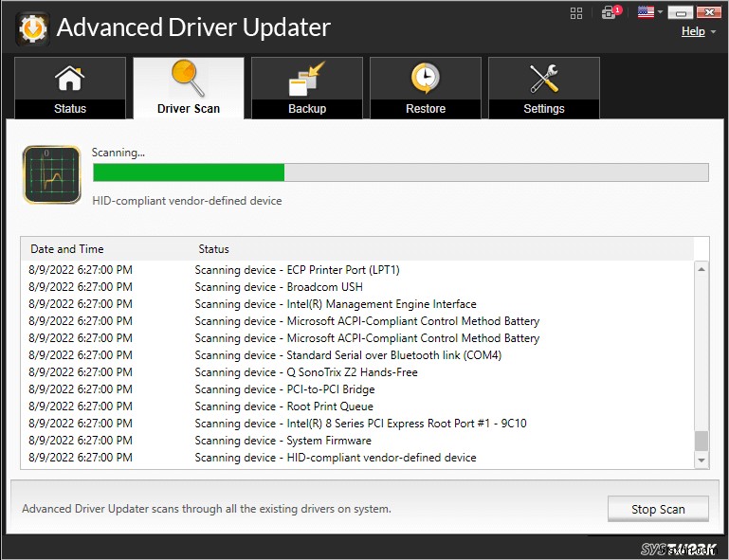Open the notification icon with red badge
The image size is (729, 560).
(x=611, y=12)
